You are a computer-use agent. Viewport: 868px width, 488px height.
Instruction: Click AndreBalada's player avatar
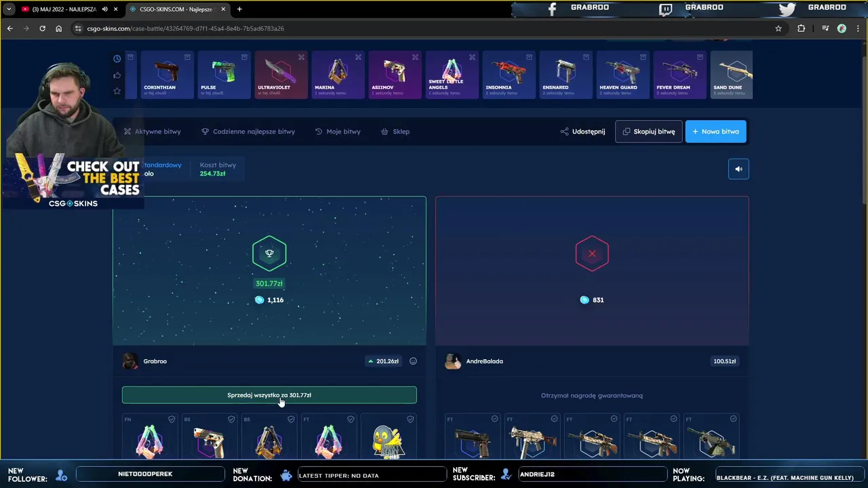click(453, 361)
